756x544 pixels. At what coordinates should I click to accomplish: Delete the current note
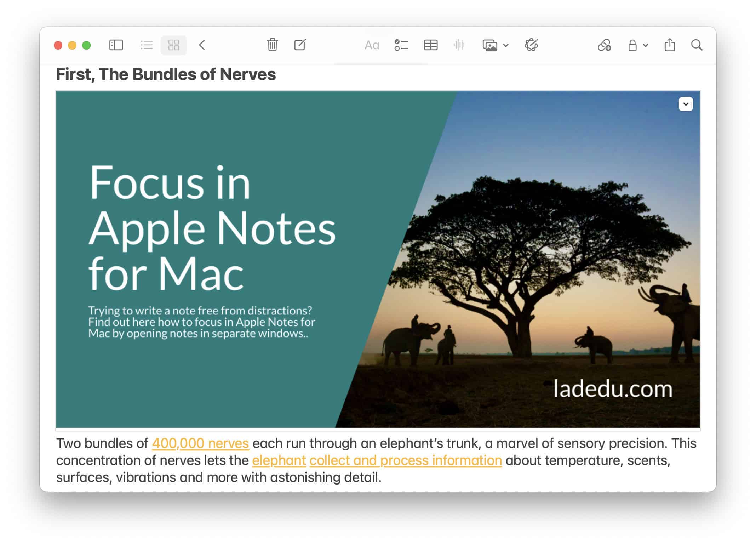coord(272,45)
